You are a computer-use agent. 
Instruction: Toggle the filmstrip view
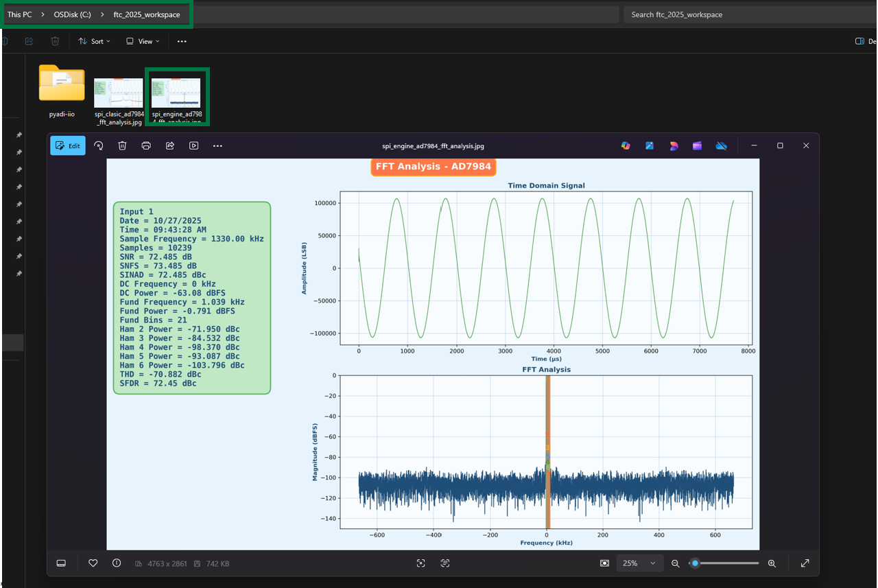[x=61, y=563]
